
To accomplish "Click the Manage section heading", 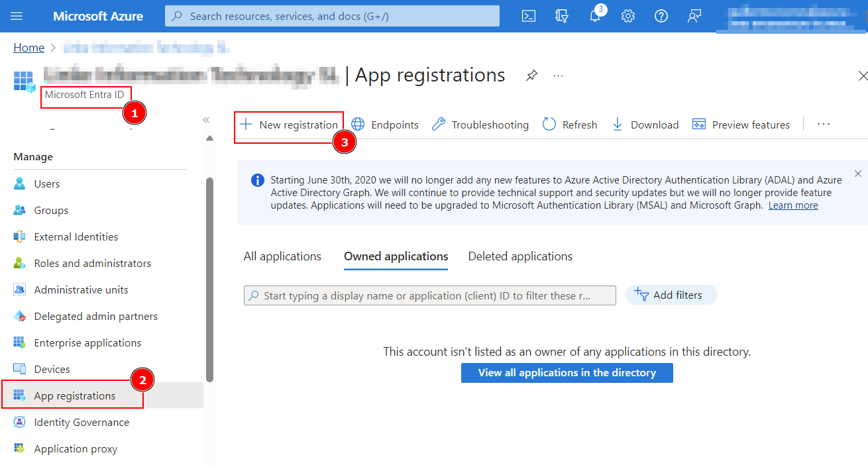I will tap(33, 157).
